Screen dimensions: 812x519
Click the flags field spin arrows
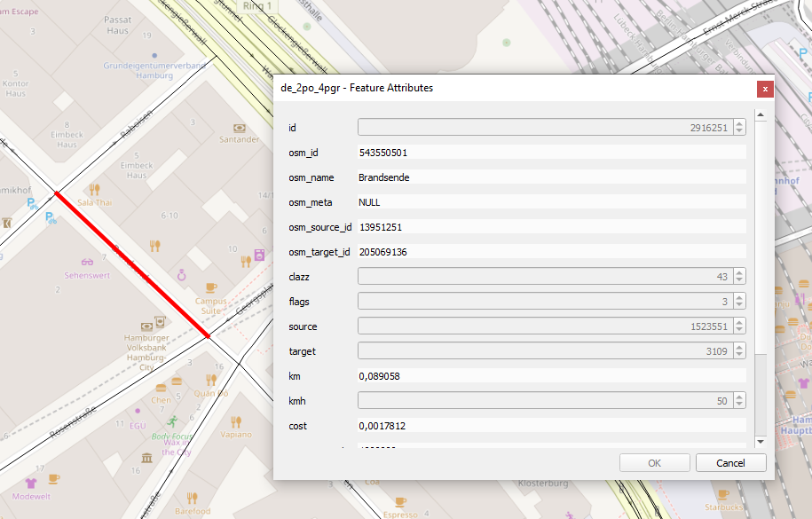(x=739, y=302)
